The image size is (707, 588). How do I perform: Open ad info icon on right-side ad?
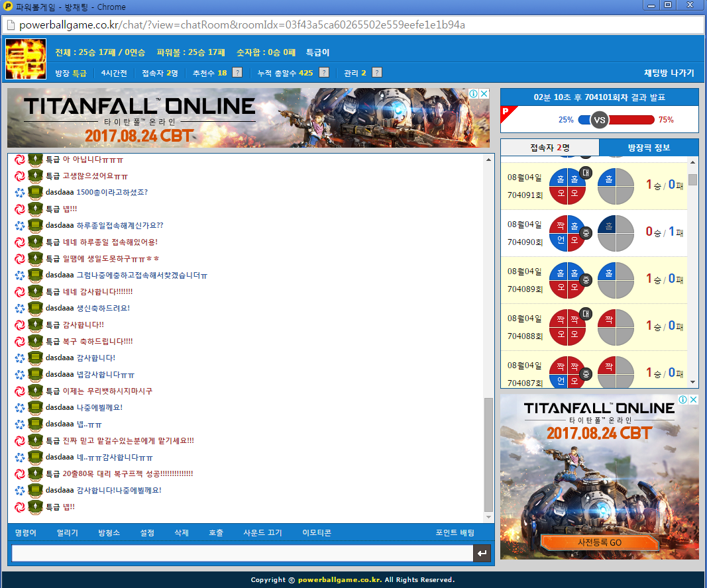pyautogui.click(x=683, y=400)
